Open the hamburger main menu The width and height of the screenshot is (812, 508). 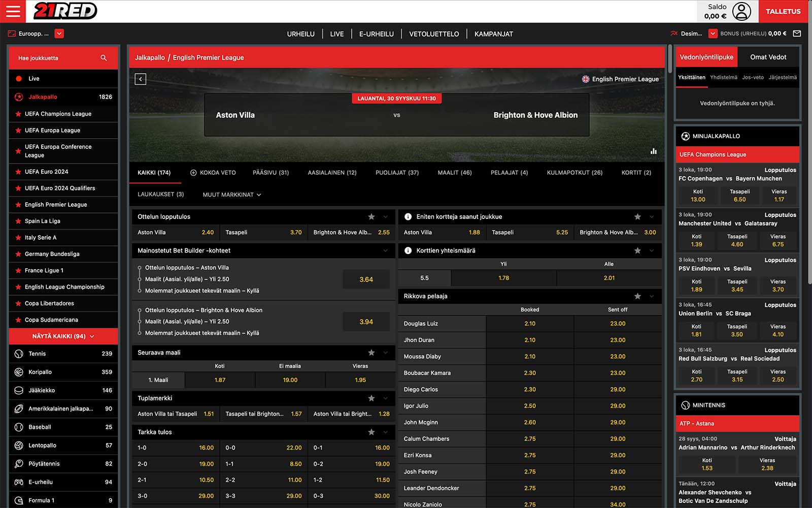pyautogui.click(x=13, y=11)
